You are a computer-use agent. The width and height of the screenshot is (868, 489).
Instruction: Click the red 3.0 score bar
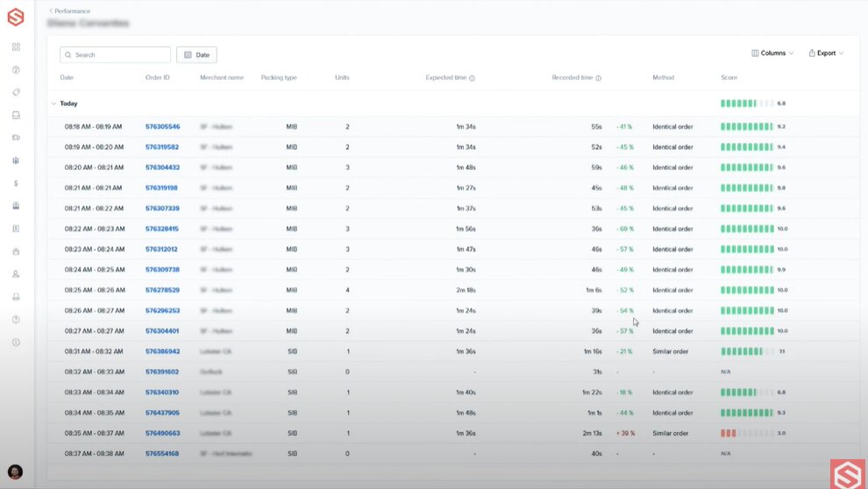tap(729, 433)
